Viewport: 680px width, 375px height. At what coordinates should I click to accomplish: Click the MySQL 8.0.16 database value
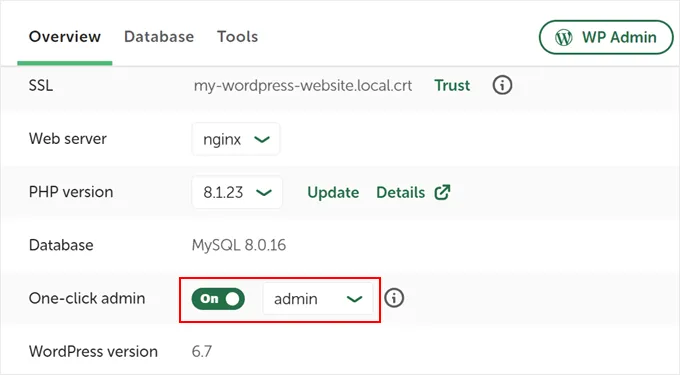pyautogui.click(x=239, y=245)
